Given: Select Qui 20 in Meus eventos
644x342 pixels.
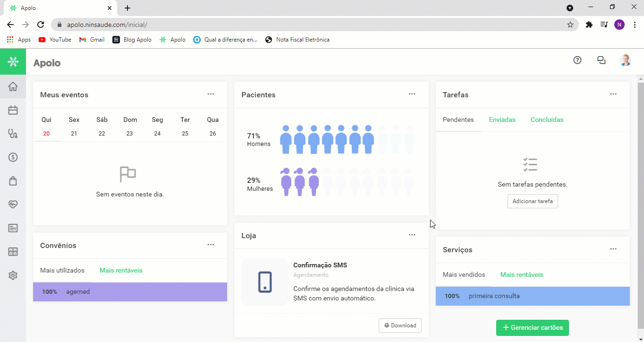Looking at the screenshot, I should point(46,127).
